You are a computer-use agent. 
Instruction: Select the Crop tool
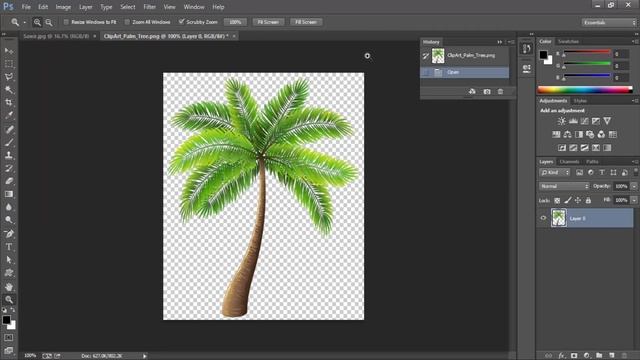[x=9, y=102]
